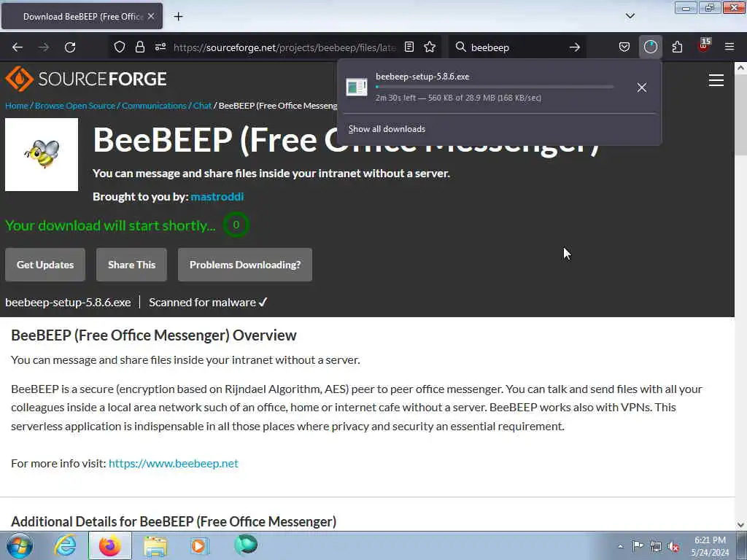The height and width of the screenshot is (560, 747).
Task: Show hidden system tray icons
Action: [x=620, y=546]
